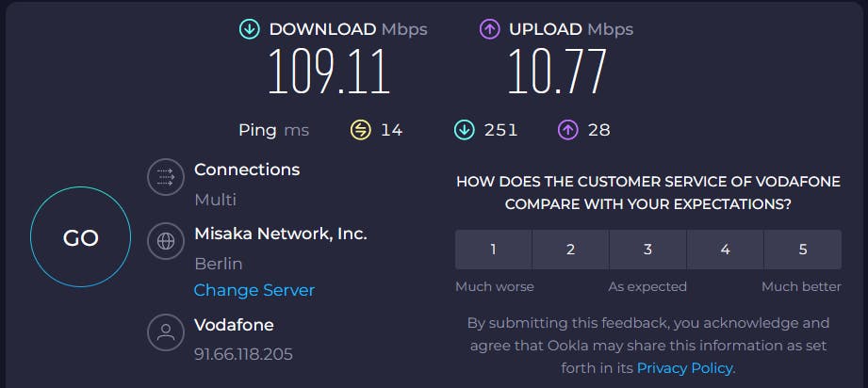Click the yellow idle ping icon

tap(361, 130)
